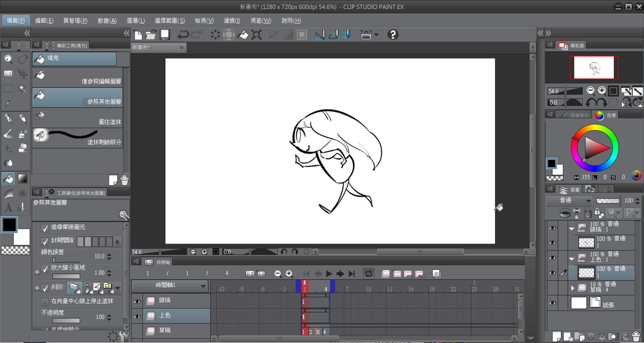Click the Undo arrow icon
Image resolution: width=644 pixels, height=343 pixels.
click(183, 35)
